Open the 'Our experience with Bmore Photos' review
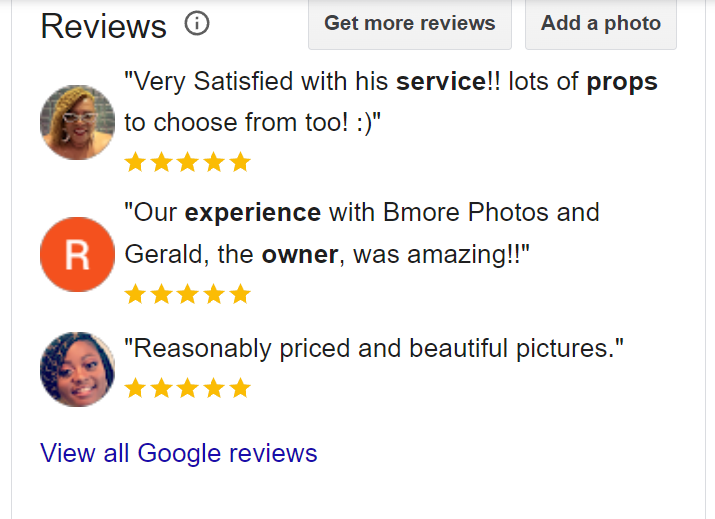 pyautogui.click(x=362, y=233)
